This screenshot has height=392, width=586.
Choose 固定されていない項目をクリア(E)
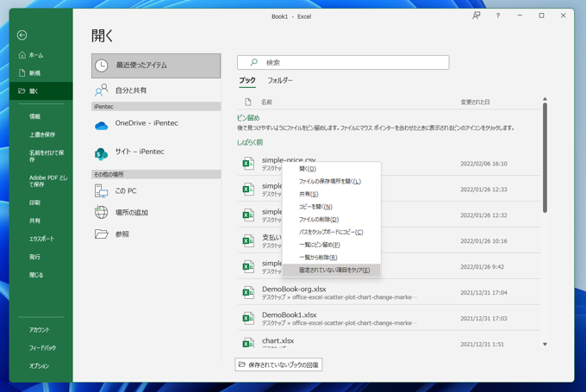(x=332, y=271)
